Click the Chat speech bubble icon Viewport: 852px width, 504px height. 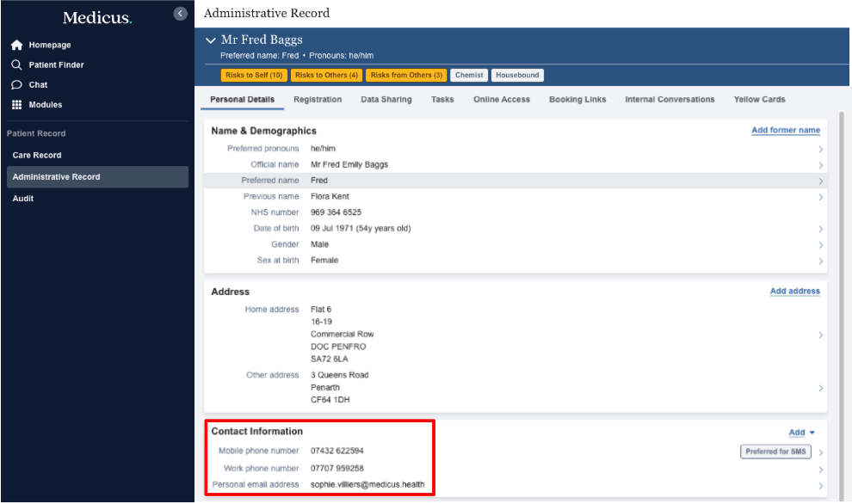point(16,85)
